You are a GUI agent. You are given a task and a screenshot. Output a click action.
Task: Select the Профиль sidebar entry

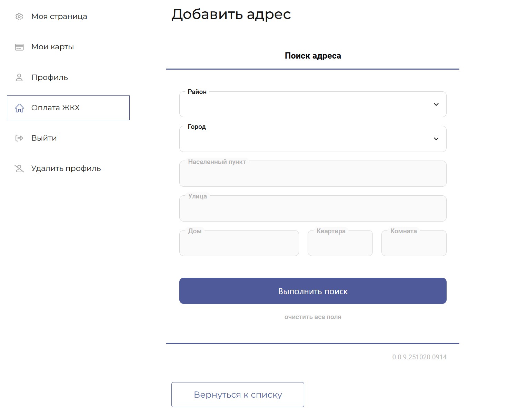(x=50, y=78)
